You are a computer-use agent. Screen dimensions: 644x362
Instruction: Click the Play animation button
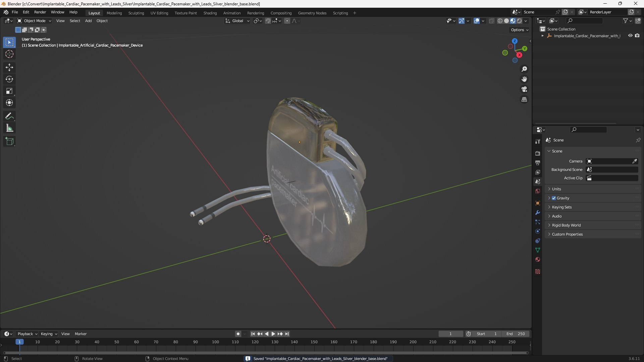coord(273,334)
